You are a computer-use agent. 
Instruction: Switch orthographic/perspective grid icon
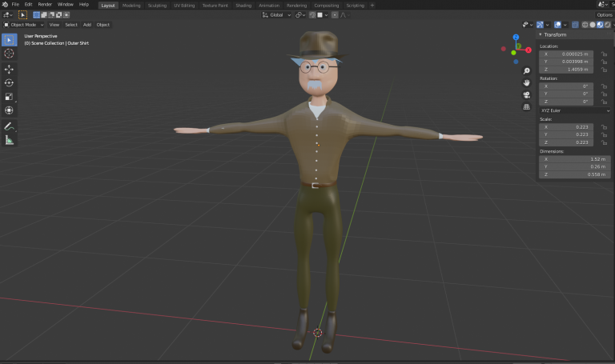(526, 106)
